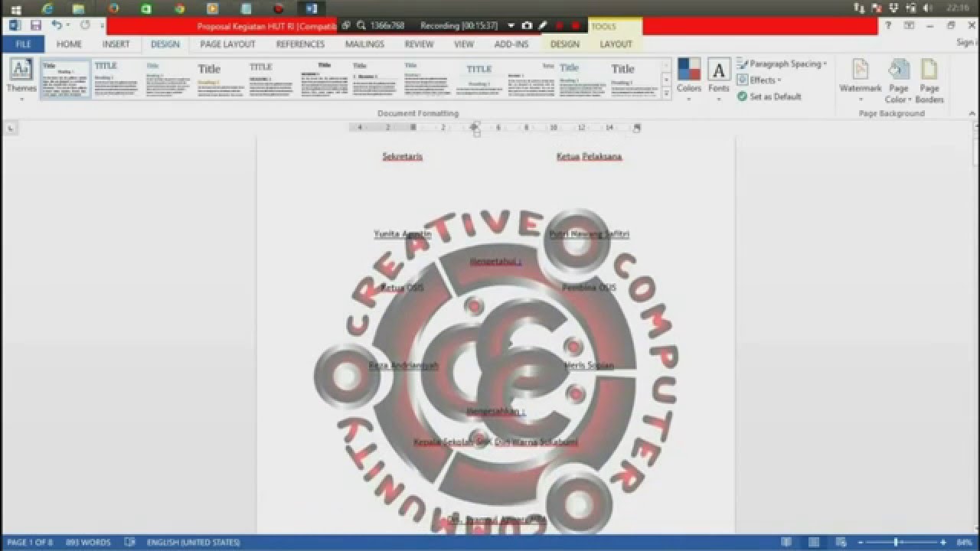Click the zoom slider handle
Image resolution: width=980 pixels, height=551 pixels.
pyautogui.click(x=896, y=543)
